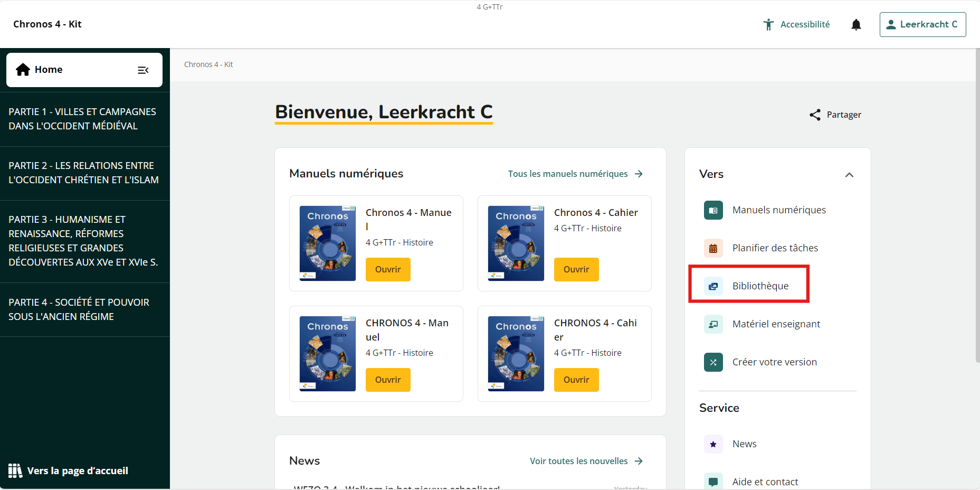Click the Bibliothèque library icon
The width and height of the screenshot is (980, 490).
tap(713, 286)
